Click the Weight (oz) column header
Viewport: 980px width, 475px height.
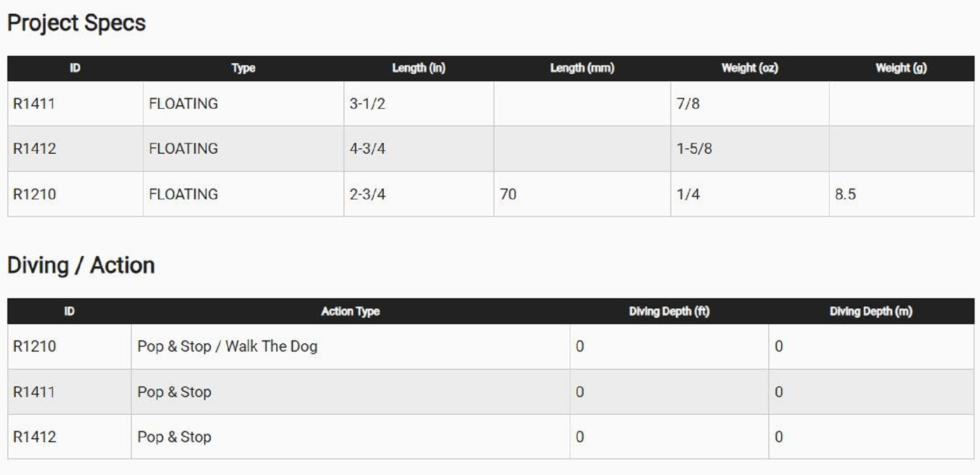click(x=749, y=68)
